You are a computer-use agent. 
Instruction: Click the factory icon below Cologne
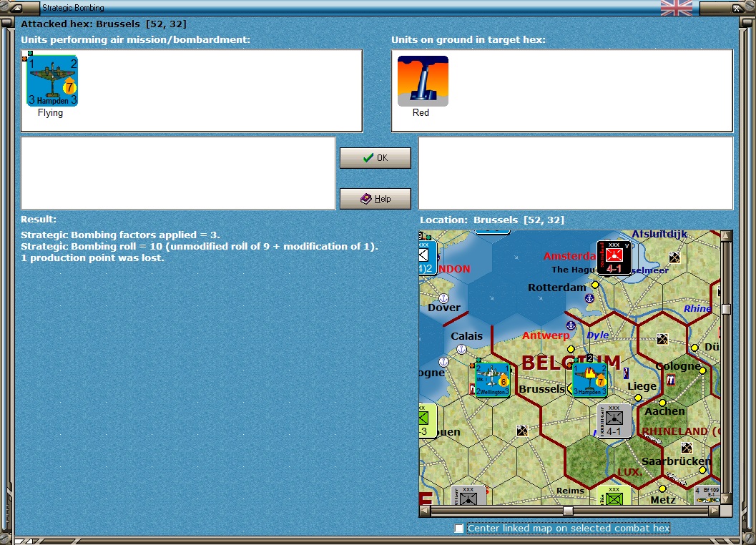[671, 380]
